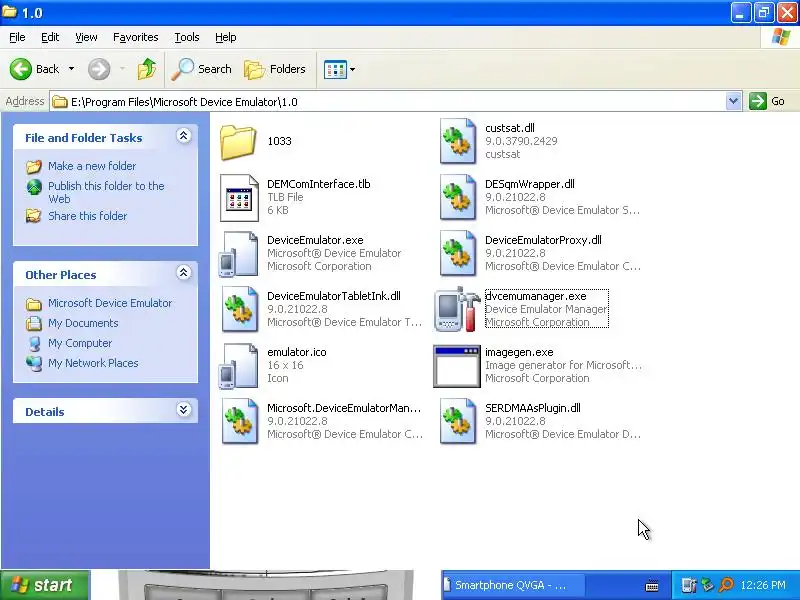Open the Views dropdown button
Screen dimensions: 800x600
click(339, 69)
